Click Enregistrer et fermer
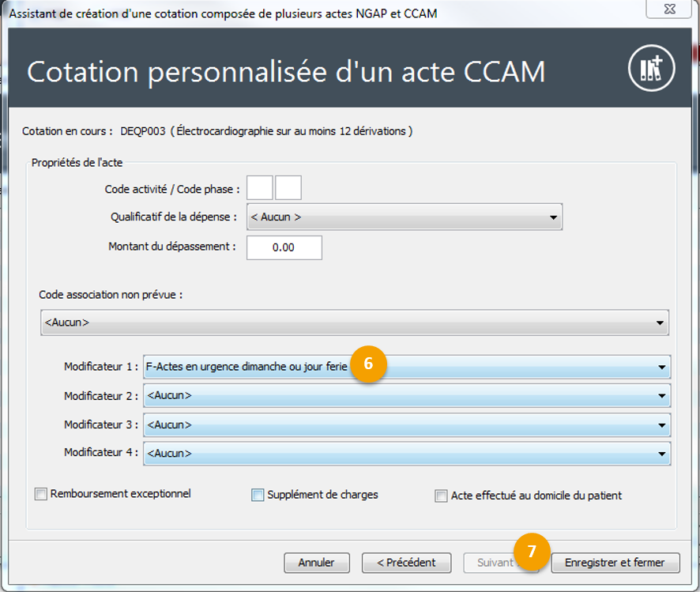This screenshot has width=700, height=592. pos(615,563)
